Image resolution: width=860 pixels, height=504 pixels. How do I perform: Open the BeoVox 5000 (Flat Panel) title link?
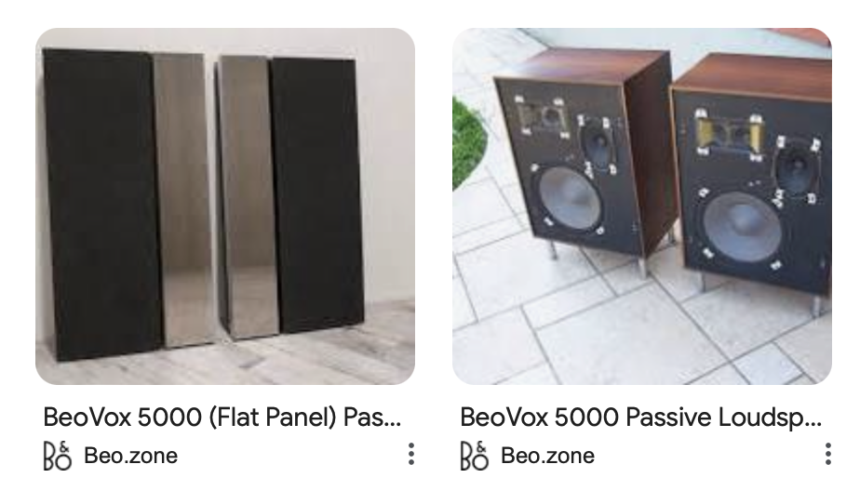(222, 417)
